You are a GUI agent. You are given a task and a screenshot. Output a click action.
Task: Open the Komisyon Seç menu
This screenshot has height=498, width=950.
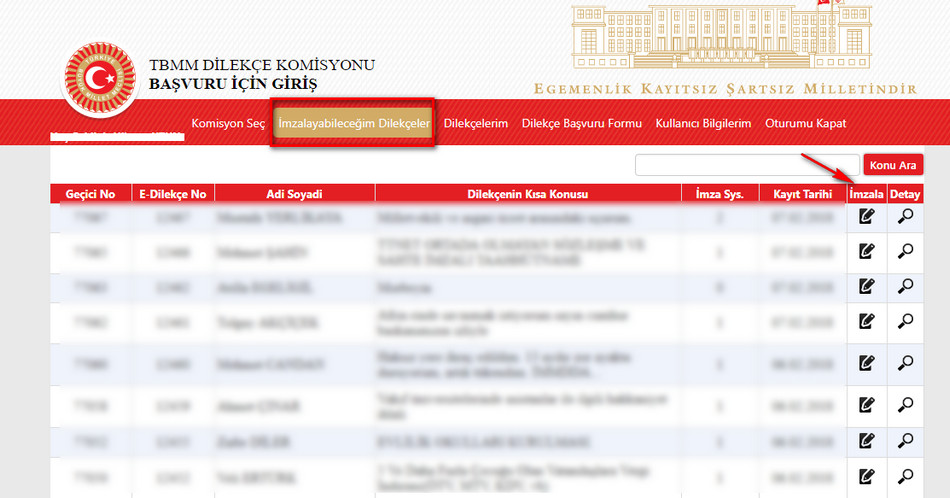[x=228, y=124]
